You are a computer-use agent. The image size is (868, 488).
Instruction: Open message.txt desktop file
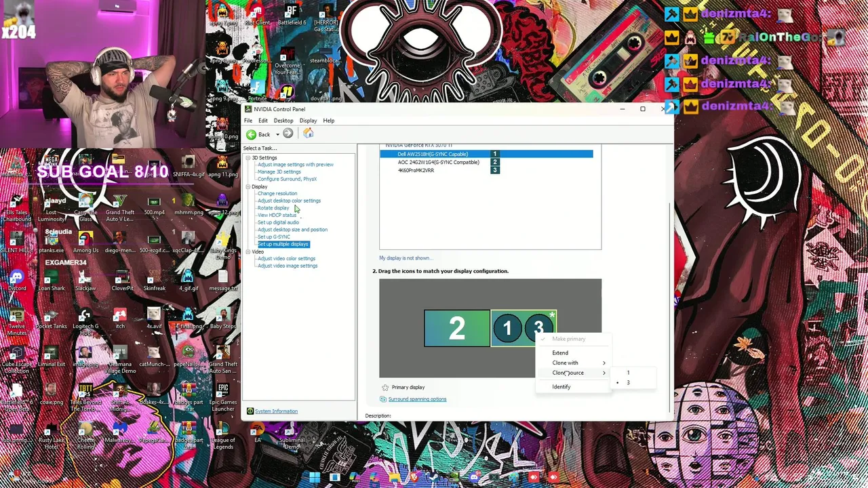point(223,279)
